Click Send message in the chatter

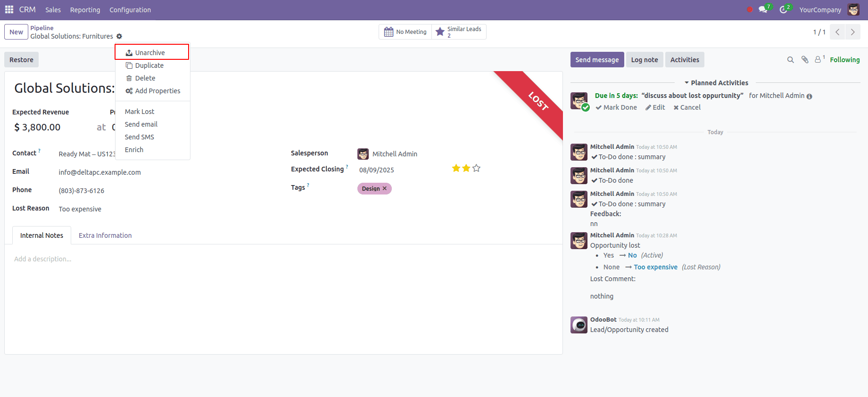(597, 60)
